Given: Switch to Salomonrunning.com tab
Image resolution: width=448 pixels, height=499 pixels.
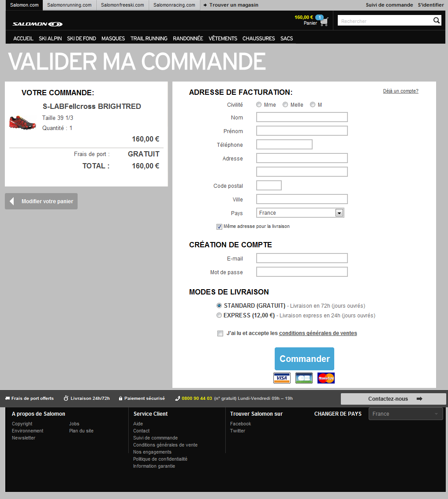Looking at the screenshot, I should [x=69, y=5].
